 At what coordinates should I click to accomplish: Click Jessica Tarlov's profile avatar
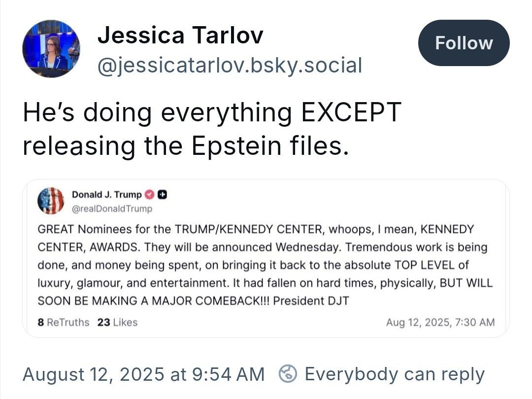(51, 49)
